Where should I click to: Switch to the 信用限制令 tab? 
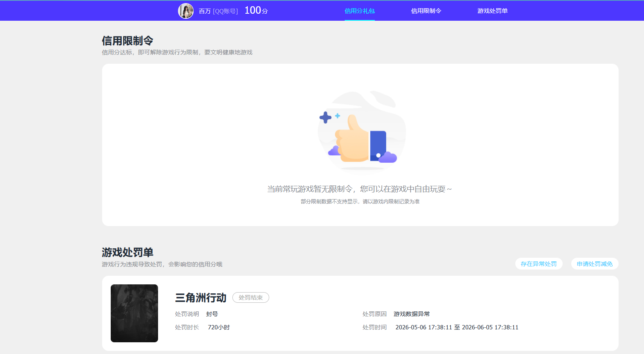click(426, 11)
